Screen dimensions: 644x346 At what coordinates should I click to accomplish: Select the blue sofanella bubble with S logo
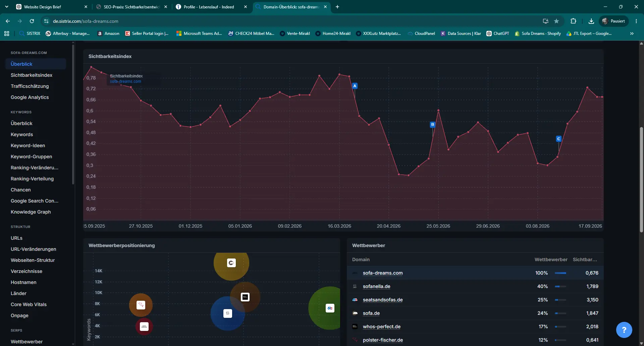(227, 313)
